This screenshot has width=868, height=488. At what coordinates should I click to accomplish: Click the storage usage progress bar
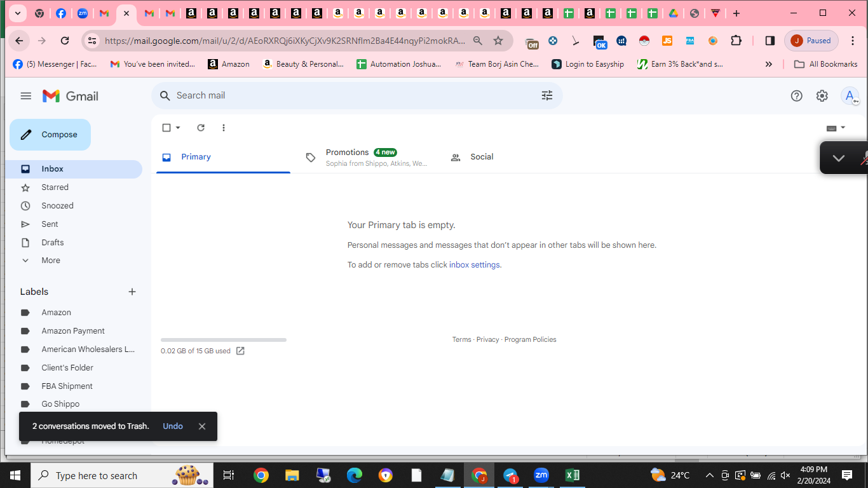[224, 340]
